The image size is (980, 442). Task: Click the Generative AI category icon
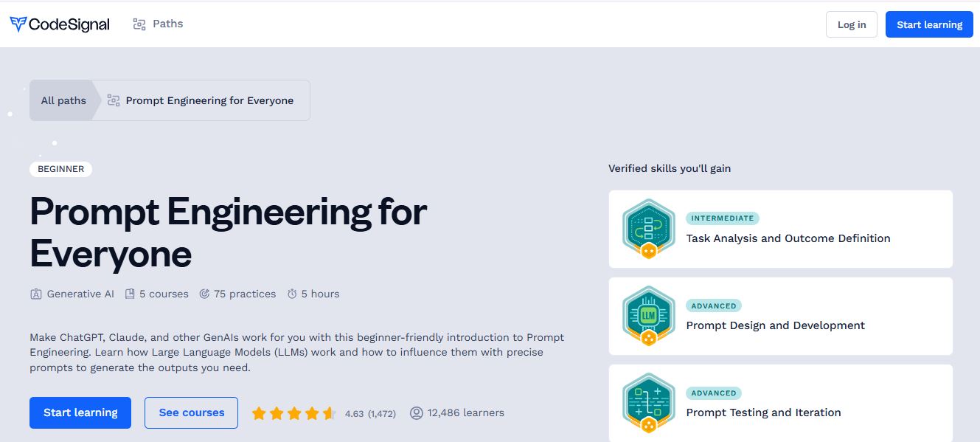[x=36, y=294]
